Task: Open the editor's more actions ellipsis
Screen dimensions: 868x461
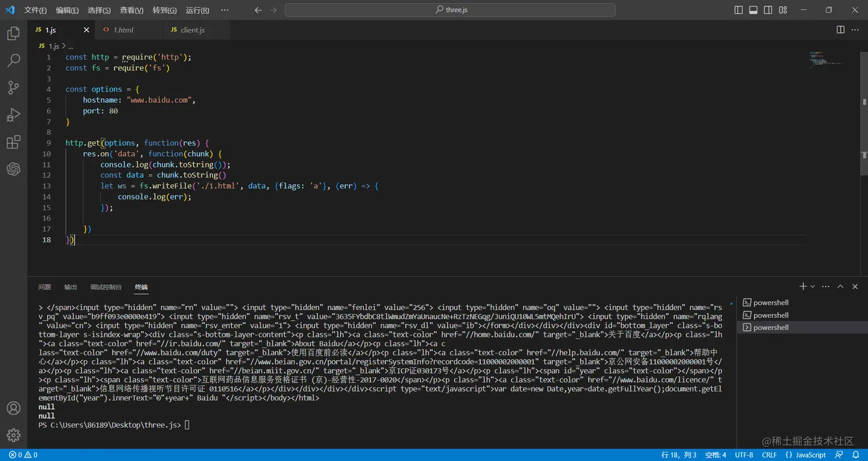Action: coord(855,30)
